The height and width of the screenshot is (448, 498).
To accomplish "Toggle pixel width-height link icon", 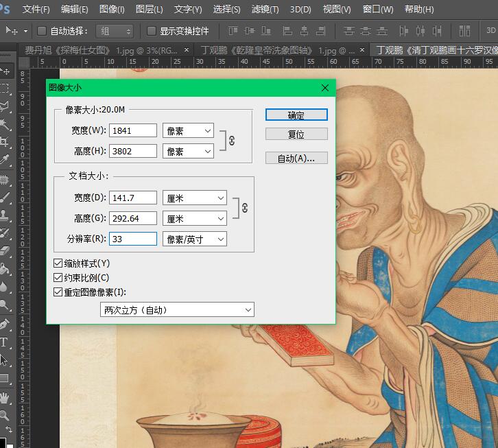I will click(x=232, y=141).
